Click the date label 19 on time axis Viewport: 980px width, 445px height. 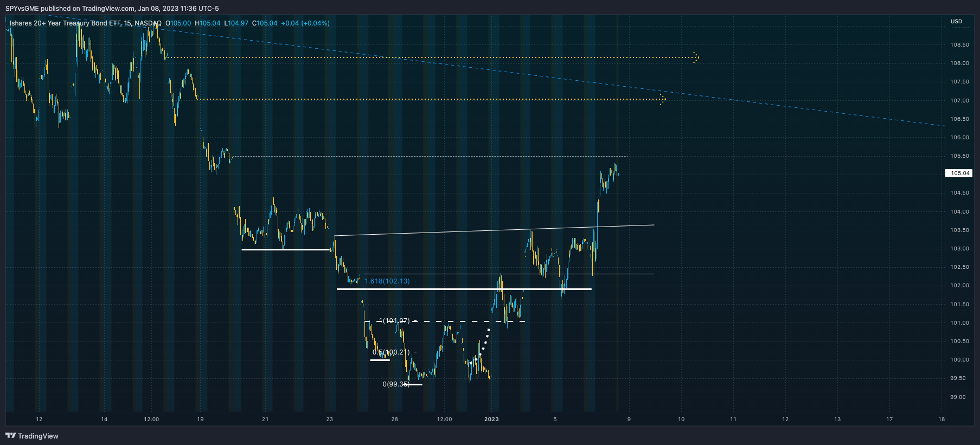click(x=200, y=420)
